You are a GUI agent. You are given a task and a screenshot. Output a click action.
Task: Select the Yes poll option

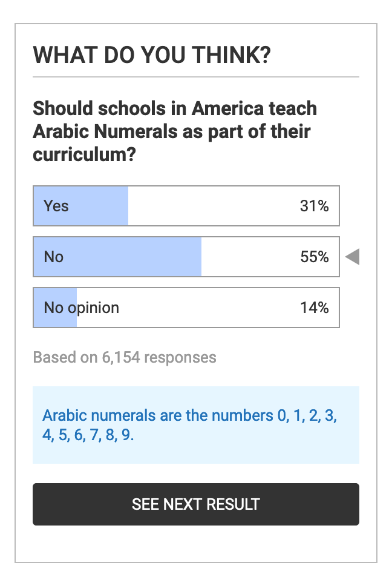point(186,206)
